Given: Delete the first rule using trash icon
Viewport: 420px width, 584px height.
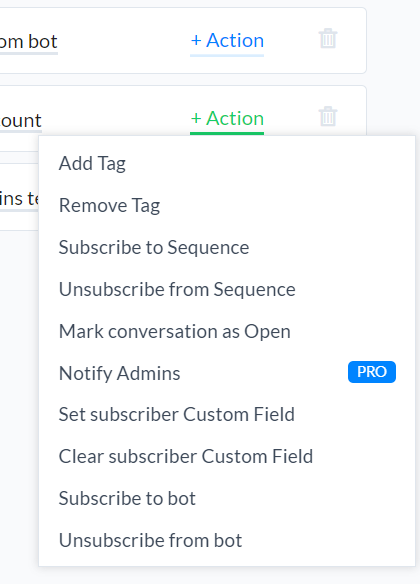Looking at the screenshot, I should [328, 38].
